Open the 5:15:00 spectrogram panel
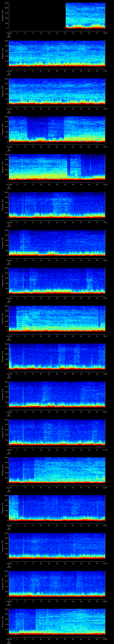 pos(57,243)
